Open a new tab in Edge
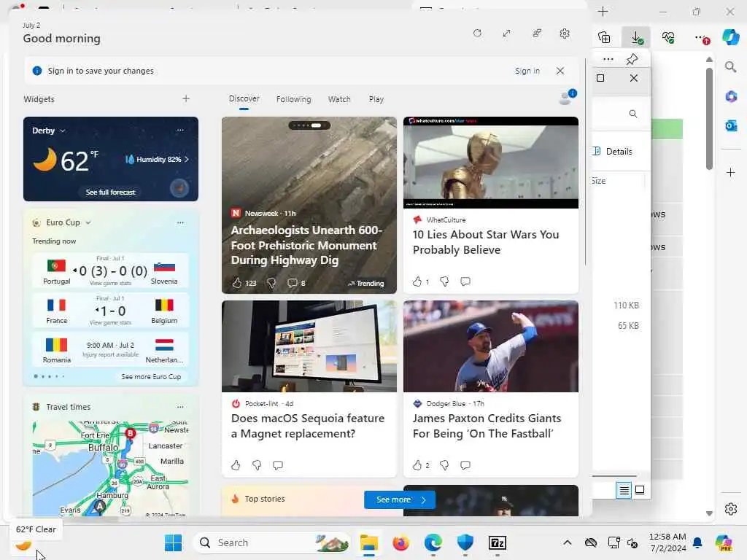The height and width of the screenshot is (560, 747). (603, 12)
